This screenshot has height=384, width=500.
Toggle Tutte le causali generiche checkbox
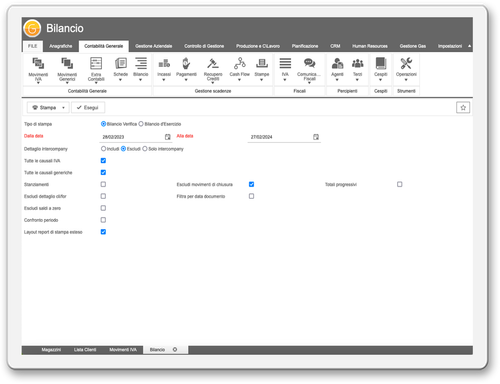pyautogui.click(x=103, y=172)
